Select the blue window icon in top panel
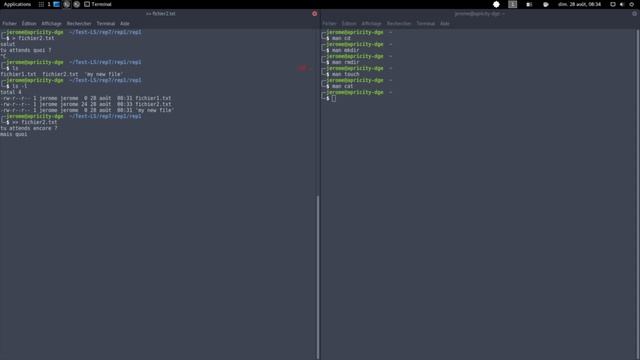This screenshot has width=640, height=360. pos(56,4)
